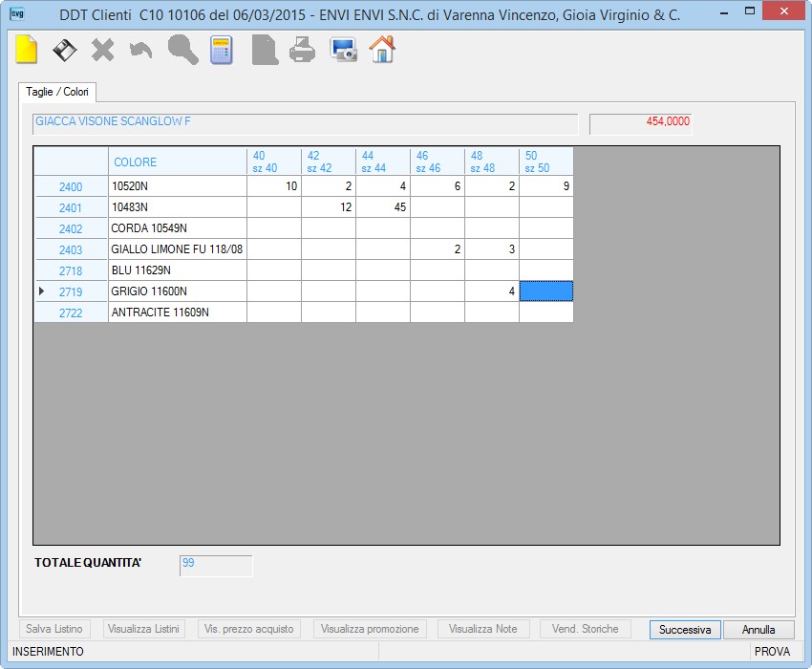Click the TOTALE QUANTITA' field showing 99
Screen dimensions: 812x669
(x=216, y=566)
